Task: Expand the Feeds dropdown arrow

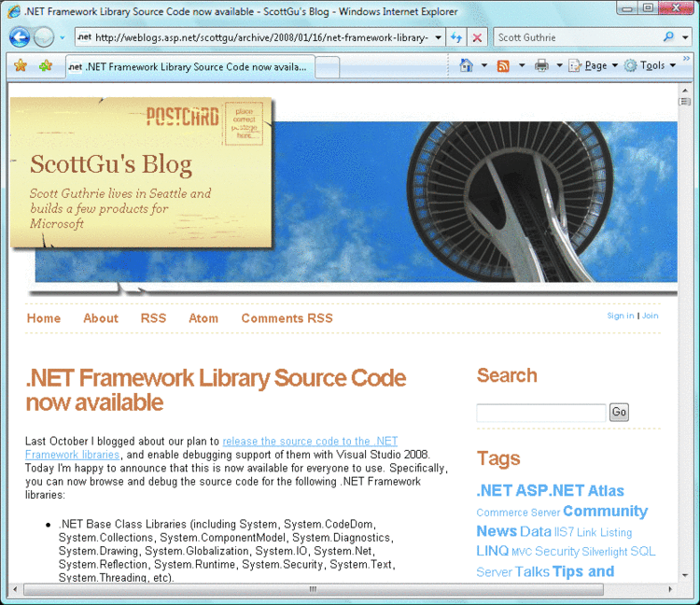Action: pos(522,65)
